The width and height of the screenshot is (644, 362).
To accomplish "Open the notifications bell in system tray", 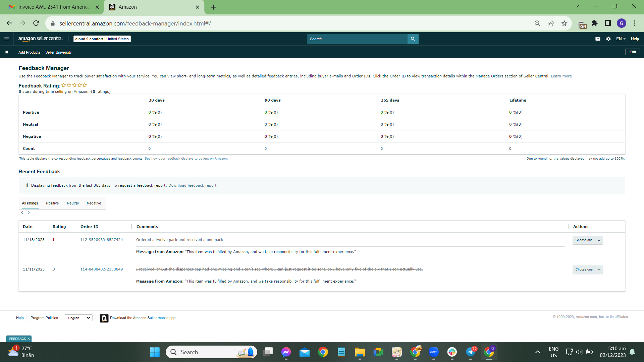I will 632,352.
